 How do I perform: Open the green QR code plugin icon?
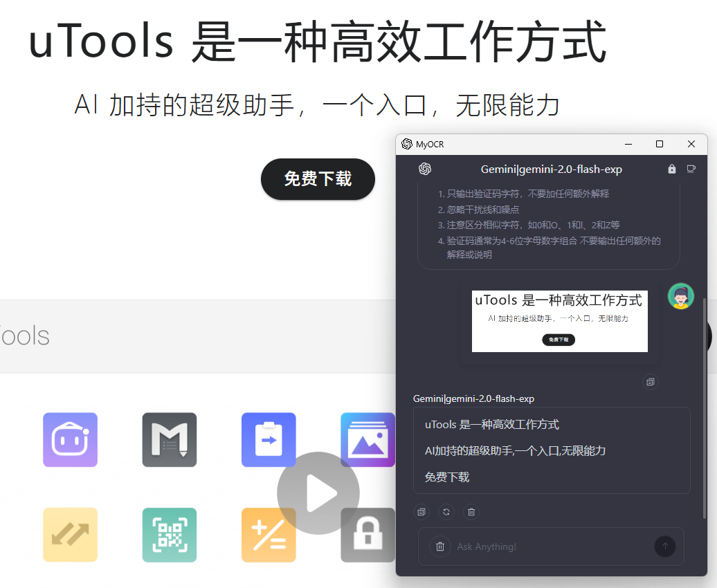click(169, 535)
